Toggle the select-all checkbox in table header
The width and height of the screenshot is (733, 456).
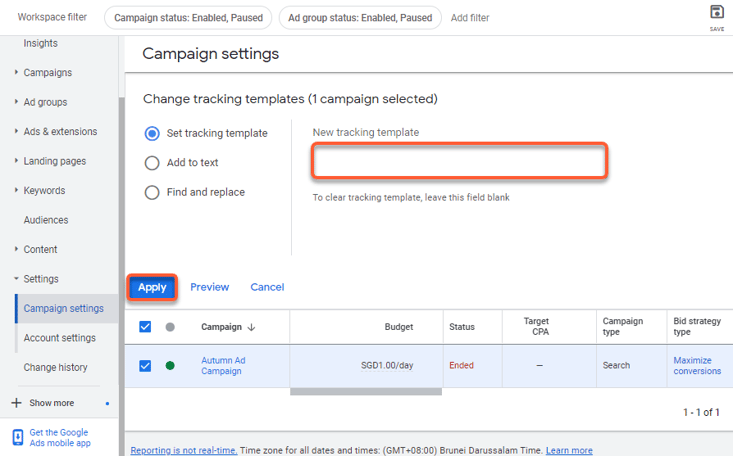click(x=145, y=327)
